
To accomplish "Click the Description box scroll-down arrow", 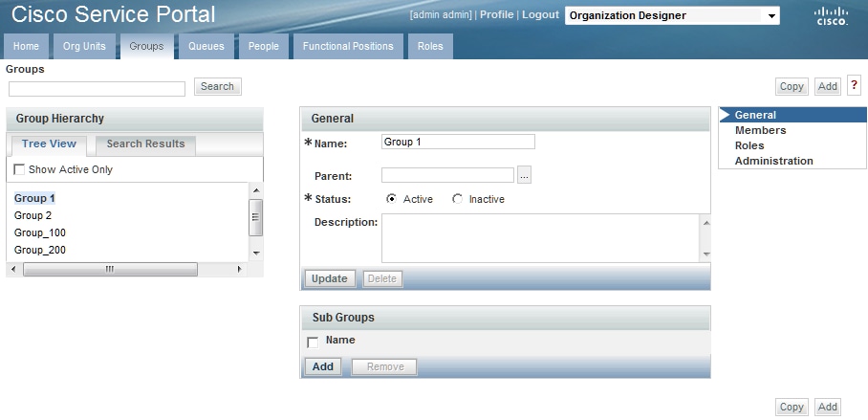I will [x=705, y=254].
